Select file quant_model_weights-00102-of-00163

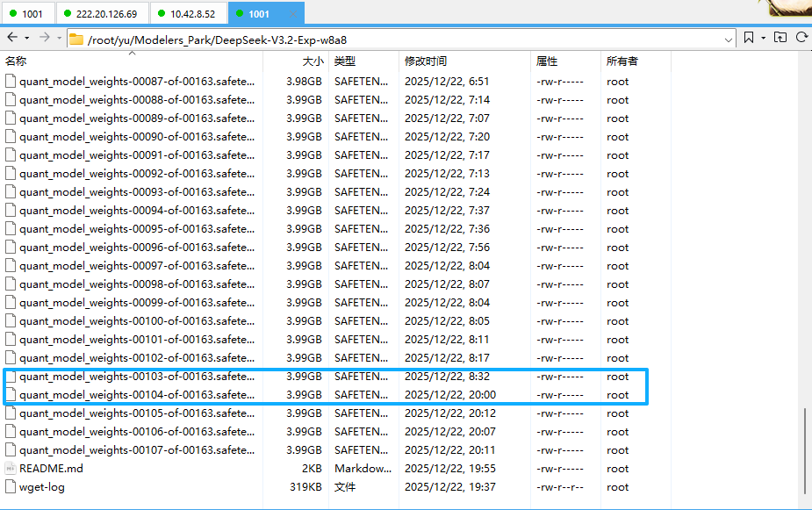click(137, 358)
